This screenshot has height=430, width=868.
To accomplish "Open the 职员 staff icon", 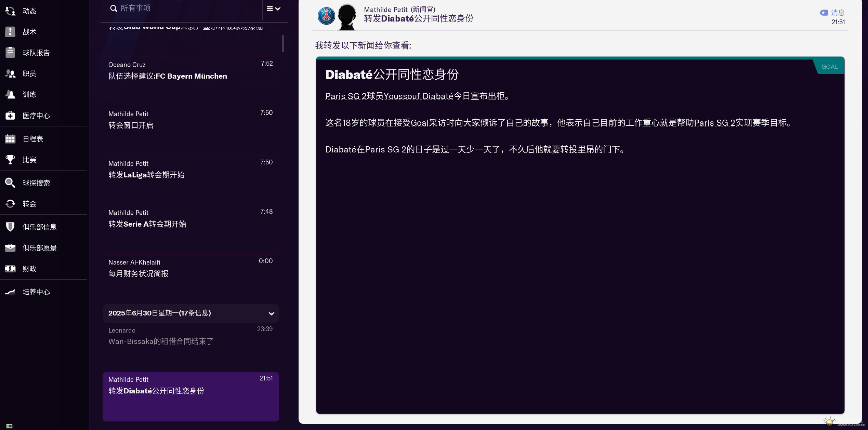I will tap(10, 73).
